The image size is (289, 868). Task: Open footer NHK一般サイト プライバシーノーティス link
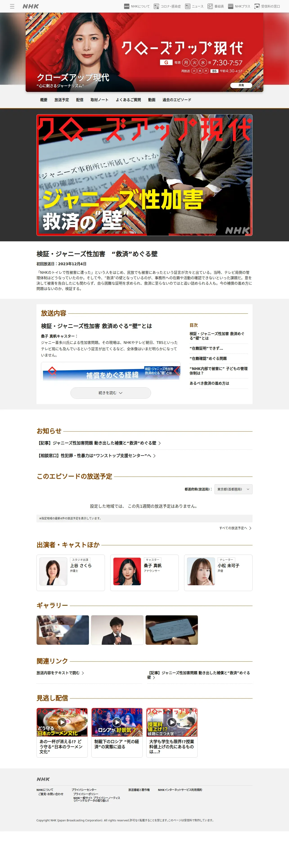click(x=97, y=799)
